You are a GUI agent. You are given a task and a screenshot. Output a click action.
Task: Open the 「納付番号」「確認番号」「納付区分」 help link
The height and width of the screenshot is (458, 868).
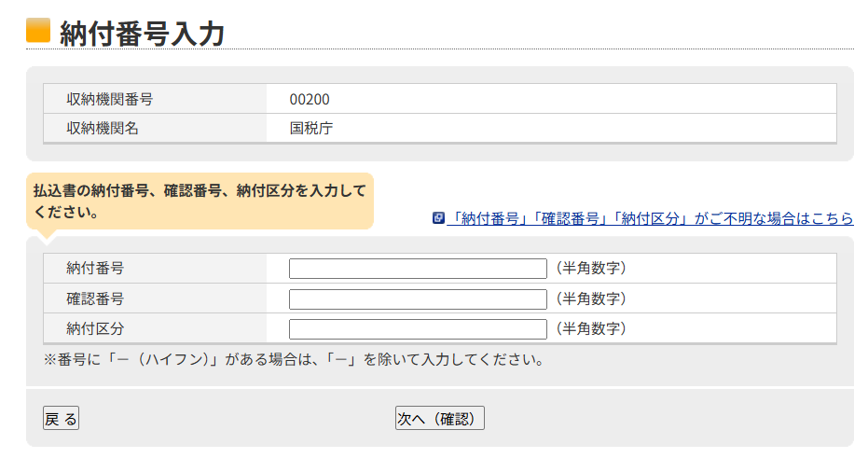click(650, 218)
